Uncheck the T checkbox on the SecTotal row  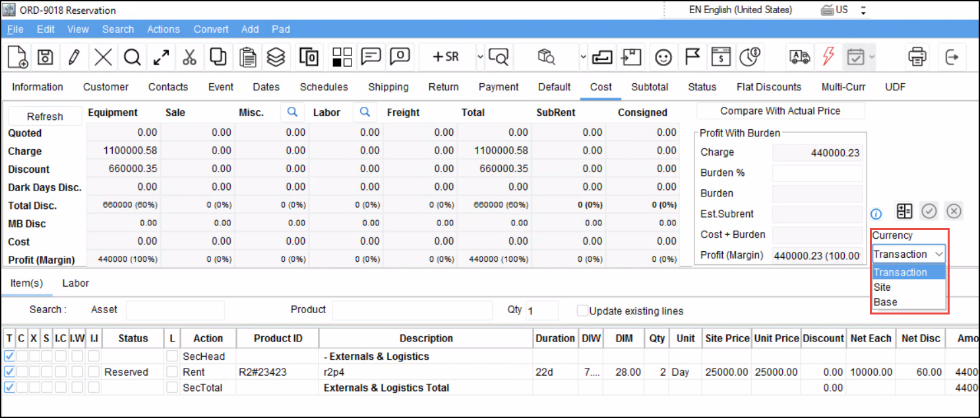9,388
